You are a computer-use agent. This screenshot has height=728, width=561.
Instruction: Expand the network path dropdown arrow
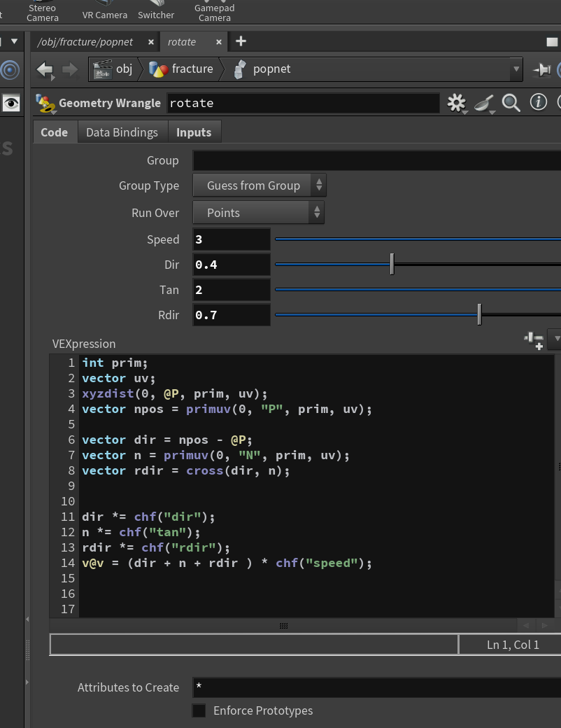516,69
